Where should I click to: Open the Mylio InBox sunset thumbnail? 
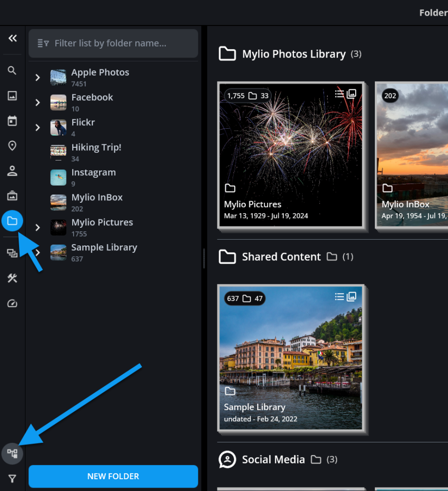pos(412,155)
